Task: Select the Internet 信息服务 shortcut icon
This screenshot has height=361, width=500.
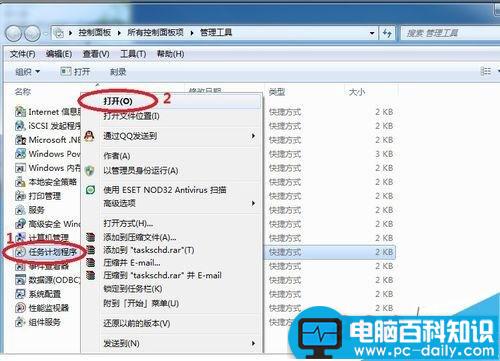Action: coord(20,111)
